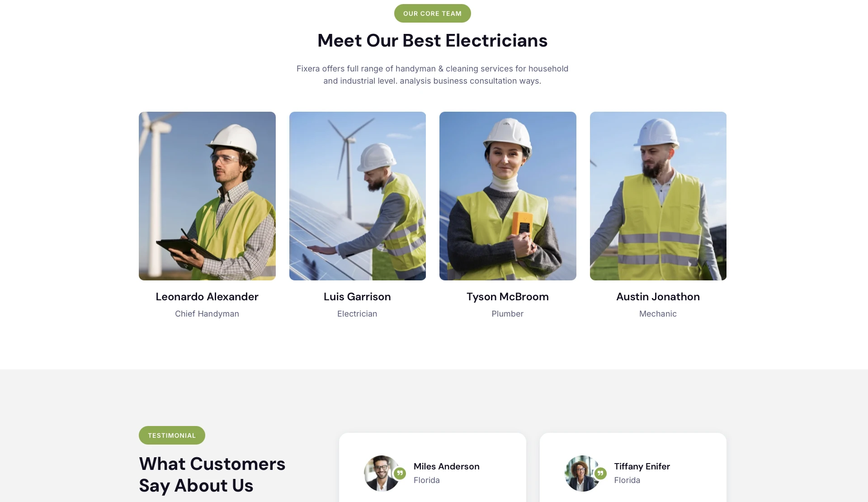Open Austin Jonathon's team photo
Screen dimensions: 868x502
[x=658, y=196]
